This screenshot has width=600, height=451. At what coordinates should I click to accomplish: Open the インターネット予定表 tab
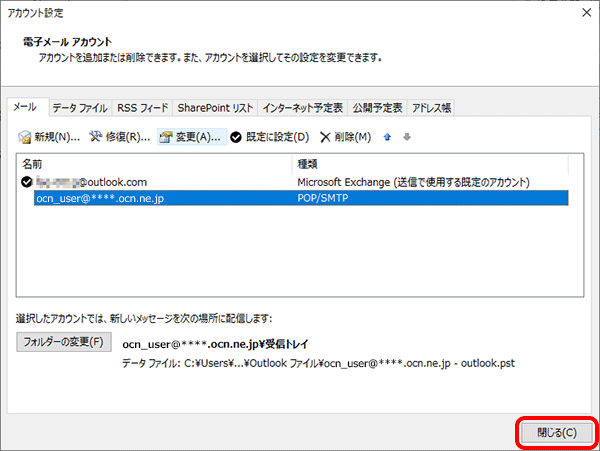click(302, 108)
